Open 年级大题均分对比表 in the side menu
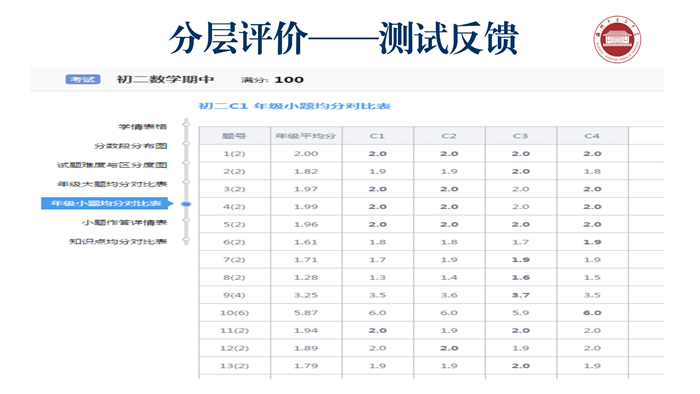 pos(112,184)
